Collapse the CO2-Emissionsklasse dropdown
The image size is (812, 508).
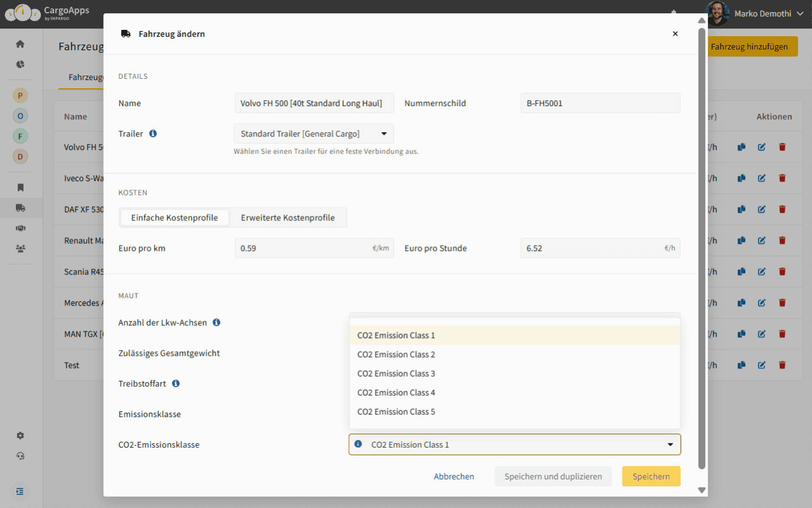(670, 444)
